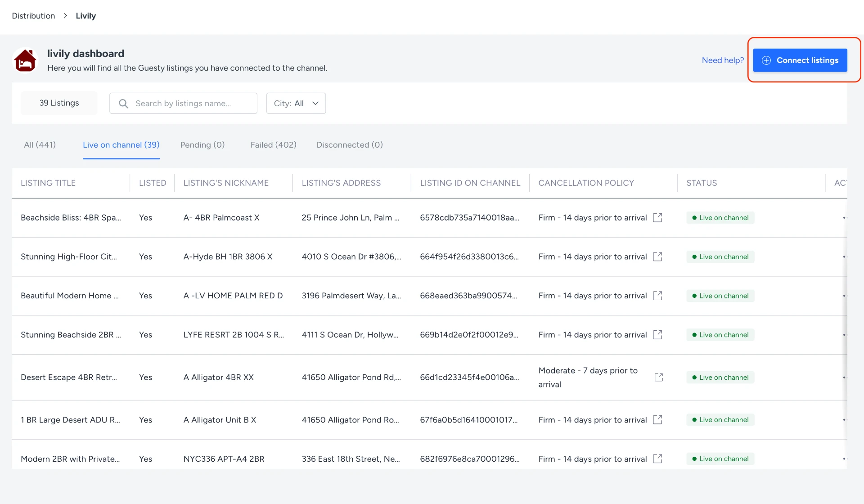Open the Need help? link
This screenshot has width=864, height=504.
723,60
